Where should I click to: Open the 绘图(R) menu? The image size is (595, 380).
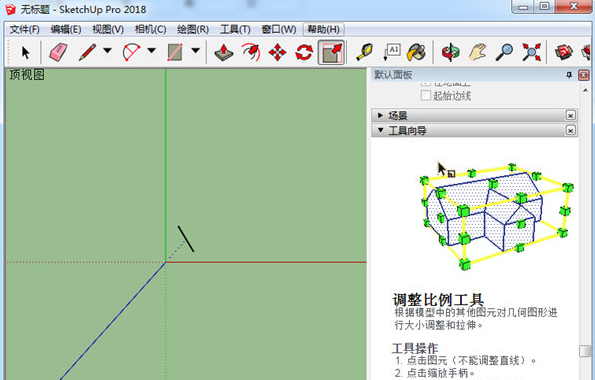click(193, 30)
